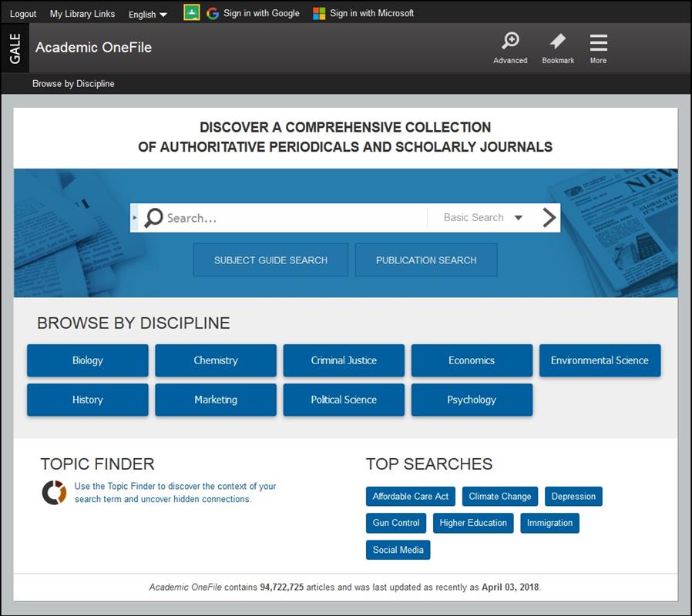Viewport: 692px width, 616px height.
Task: Open the More hamburger menu
Action: (599, 48)
